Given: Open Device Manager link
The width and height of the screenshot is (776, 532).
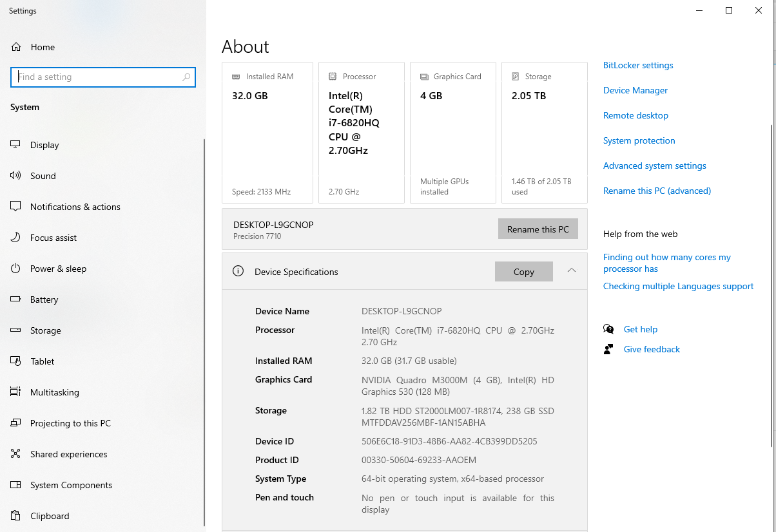Looking at the screenshot, I should 635,90.
